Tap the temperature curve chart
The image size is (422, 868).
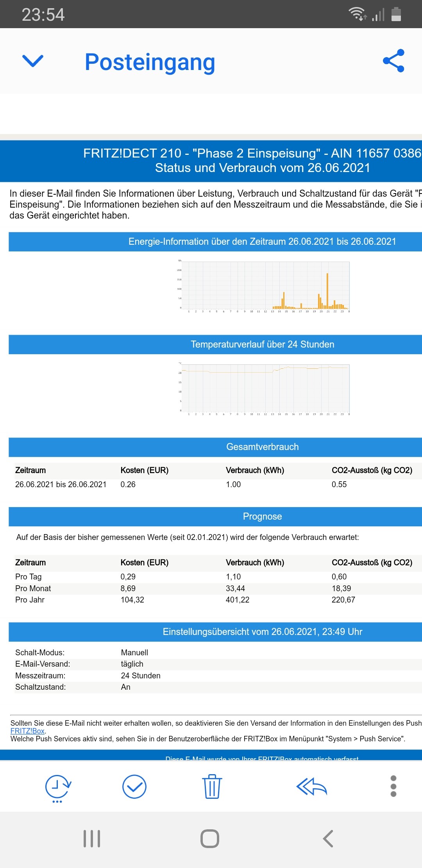264,389
